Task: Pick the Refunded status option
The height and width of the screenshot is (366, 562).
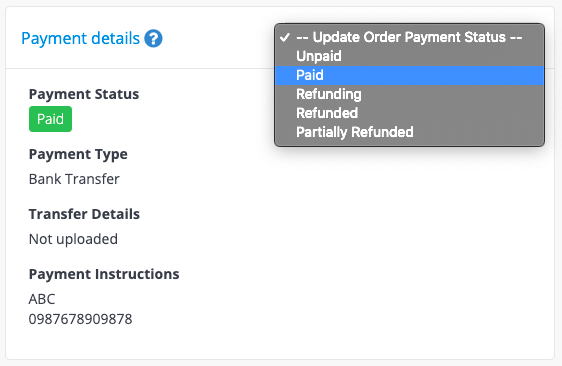Action: 409,113
